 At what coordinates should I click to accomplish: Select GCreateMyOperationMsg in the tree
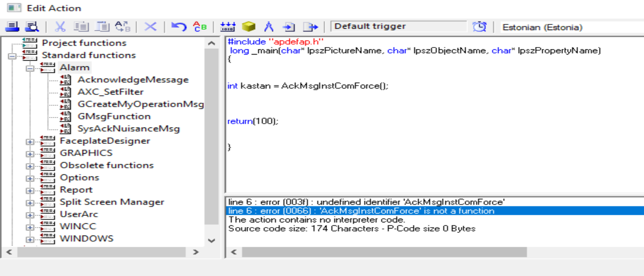point(141,104)
